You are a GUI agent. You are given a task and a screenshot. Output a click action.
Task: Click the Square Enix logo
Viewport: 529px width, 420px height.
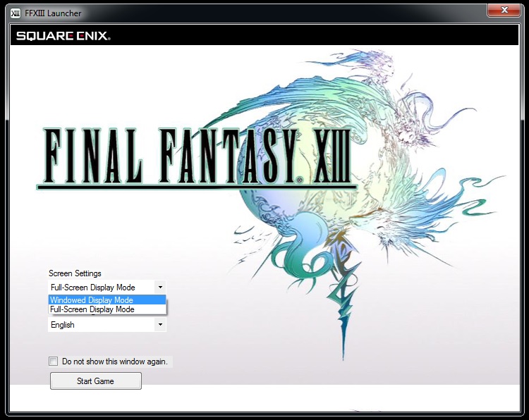(63, 36)
